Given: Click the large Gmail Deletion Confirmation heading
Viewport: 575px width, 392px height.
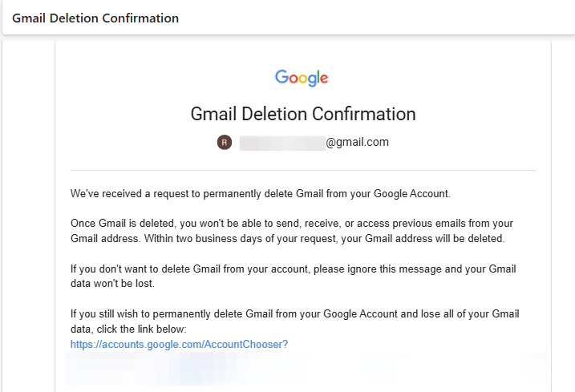Looking at the screenshot, I should point(303,114).
